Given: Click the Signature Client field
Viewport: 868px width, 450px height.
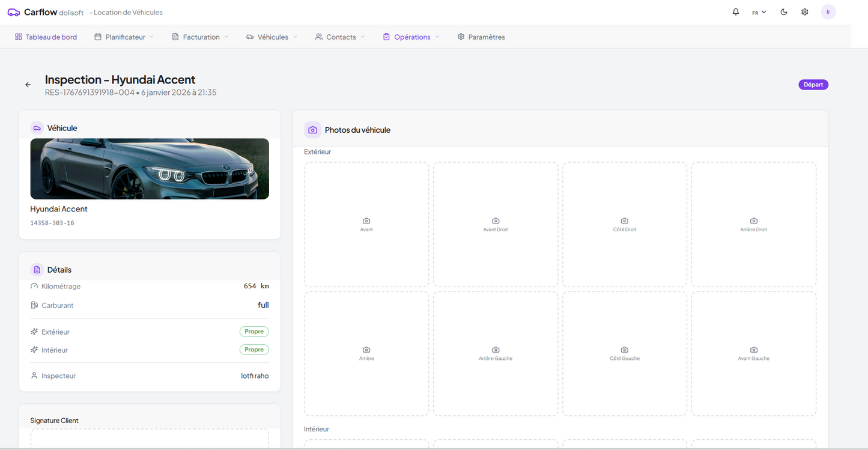Looking at the screenshot, I should [150, 439].
